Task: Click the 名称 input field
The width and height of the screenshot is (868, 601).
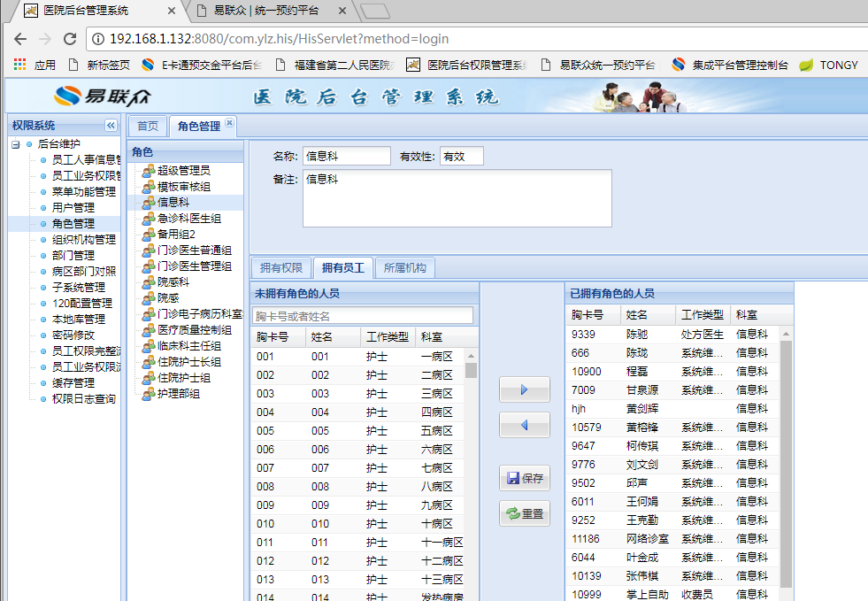Action: point(347,156)
